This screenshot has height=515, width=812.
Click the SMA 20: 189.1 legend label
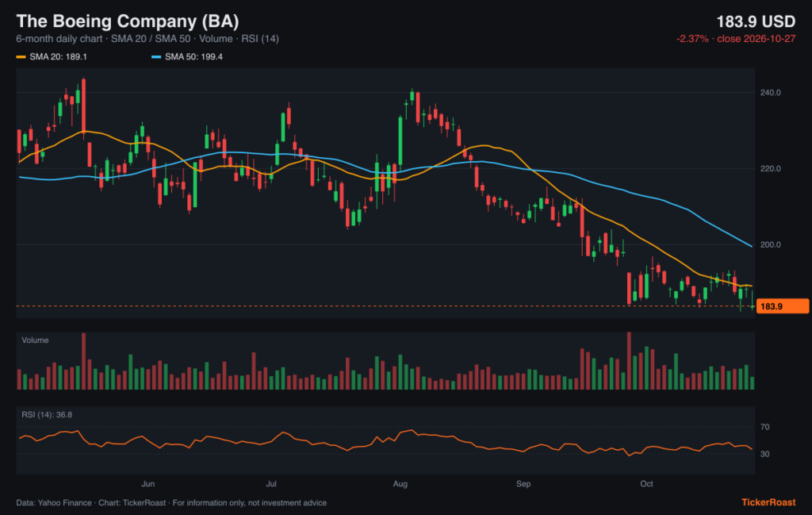tap(58, 57)
